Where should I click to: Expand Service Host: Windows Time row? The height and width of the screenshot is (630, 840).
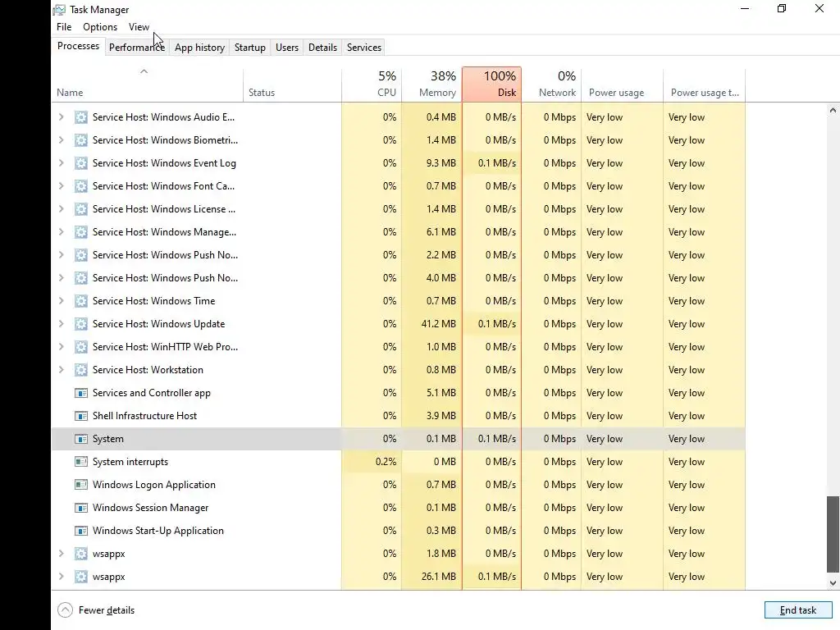click(x=61, y=301)
